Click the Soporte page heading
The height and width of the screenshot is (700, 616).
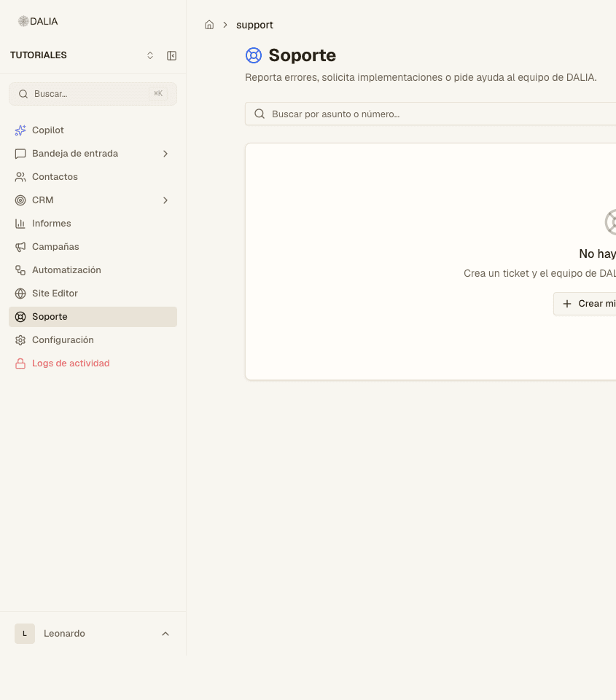click(x=302, y=55)
